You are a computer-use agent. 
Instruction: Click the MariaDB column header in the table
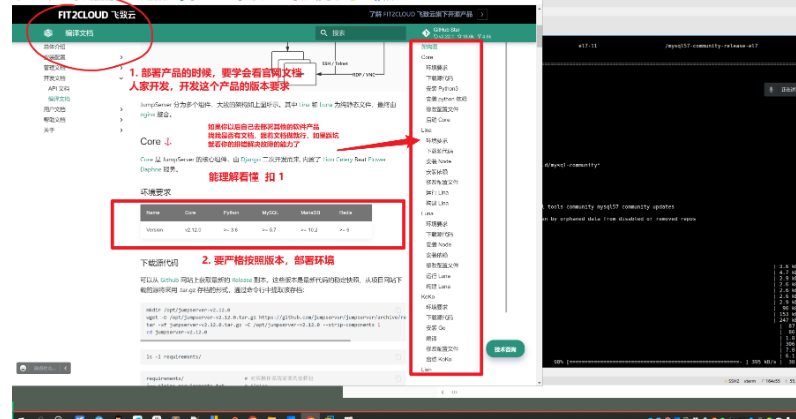click(310, 213)
